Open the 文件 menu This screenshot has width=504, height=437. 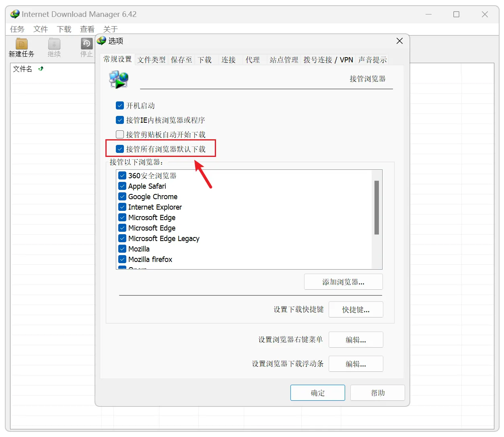tap(41, 29)
